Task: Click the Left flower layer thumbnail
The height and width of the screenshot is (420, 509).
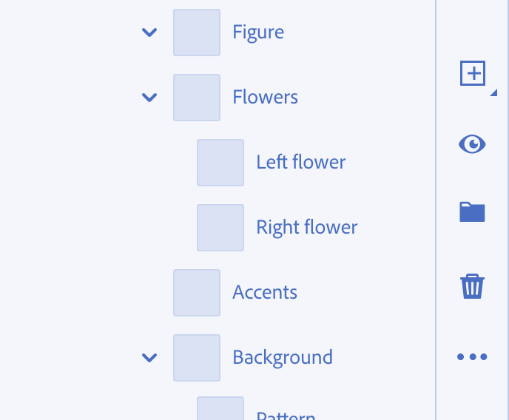Action: coord(220,163)
